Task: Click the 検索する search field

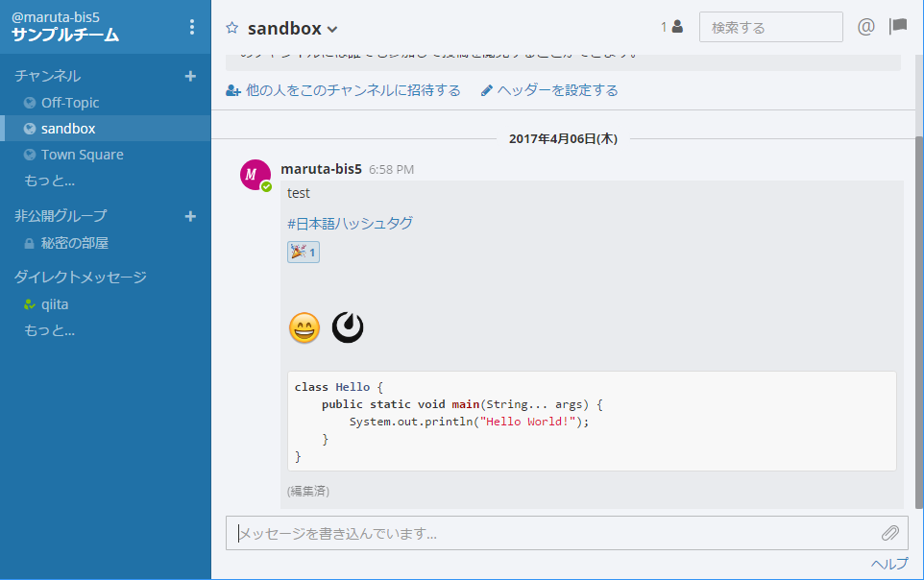Action: 770,28
